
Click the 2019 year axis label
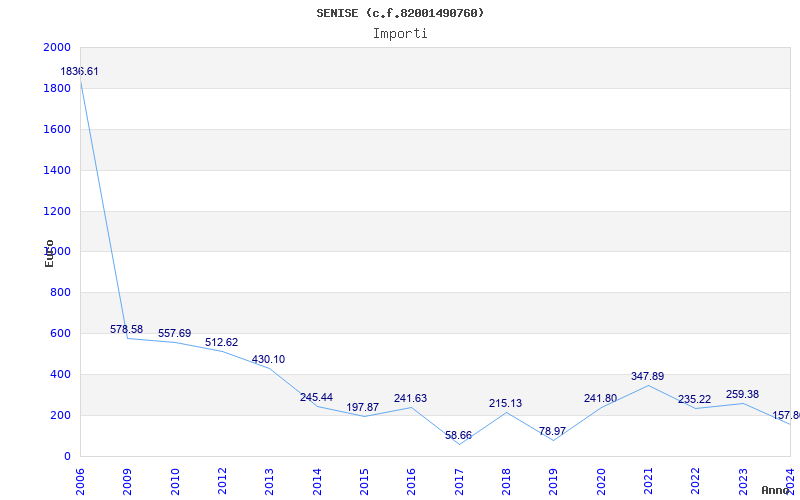[x=554, y=482]
